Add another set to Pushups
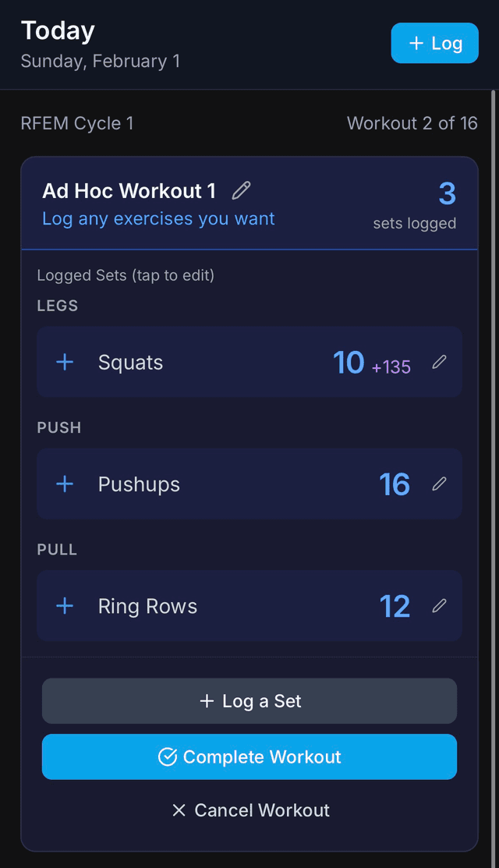Screen dimensions: 499x868 65,484
